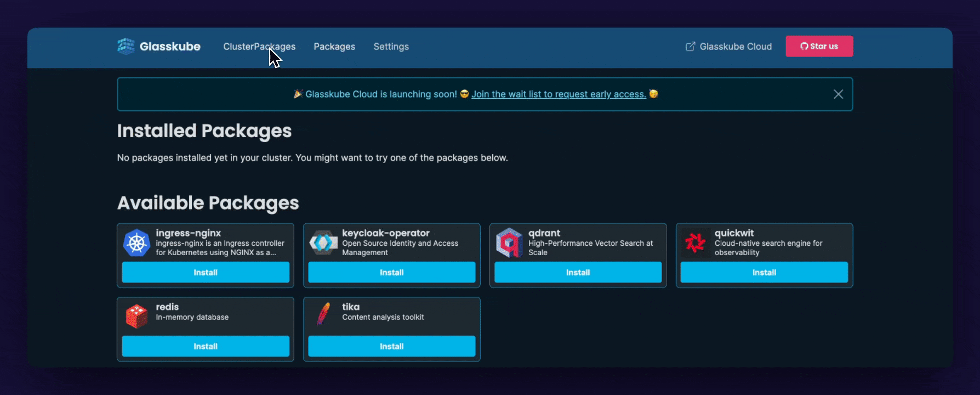
Task: Dismiss the Glasskube Cloud announcement banner
Action: pos(838,94)
